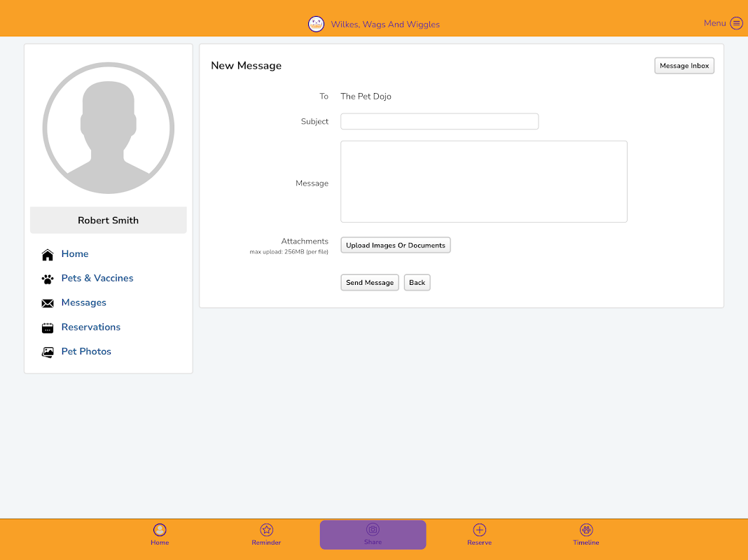The image size is (748, 560).
Task: Open the hamburger Menu icon
Action: tap(736, 23)
